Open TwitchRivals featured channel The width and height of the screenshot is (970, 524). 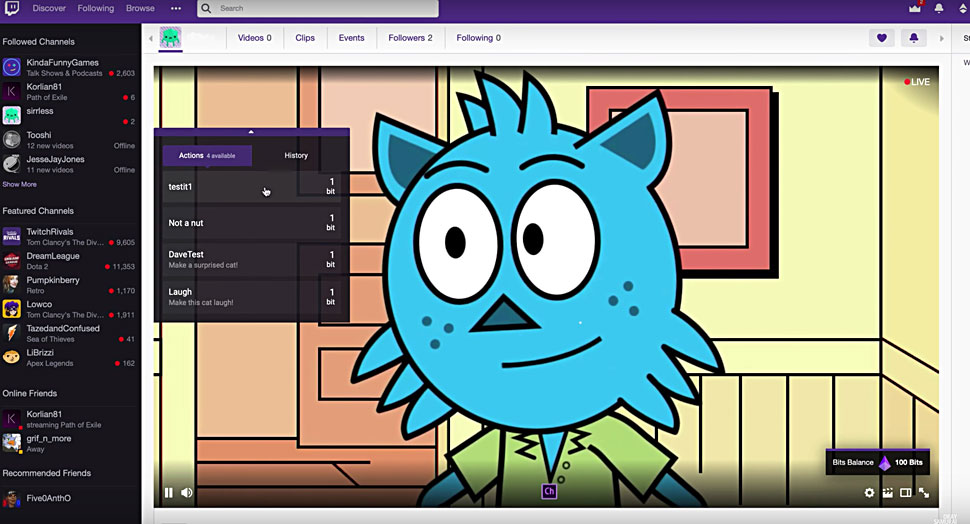(x=69, y=236)
